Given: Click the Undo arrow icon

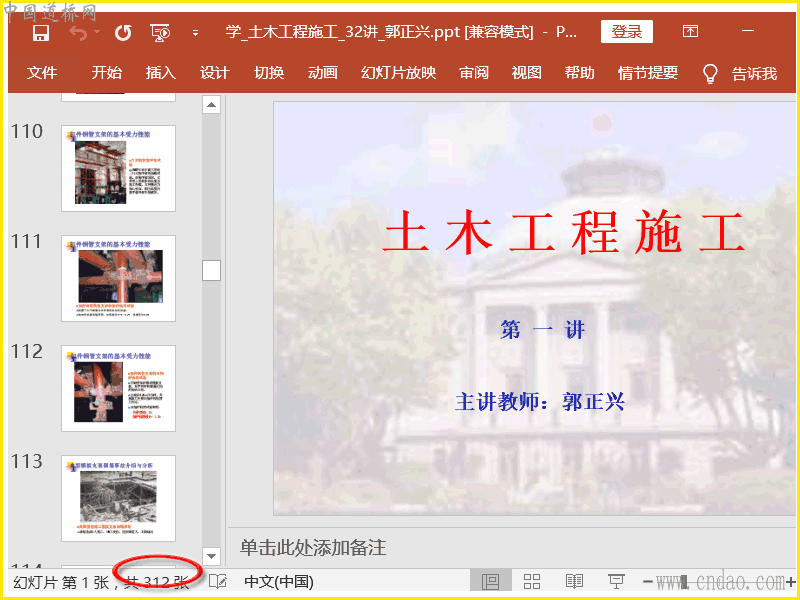Looking at the screenshot, I should coord(78,33).
